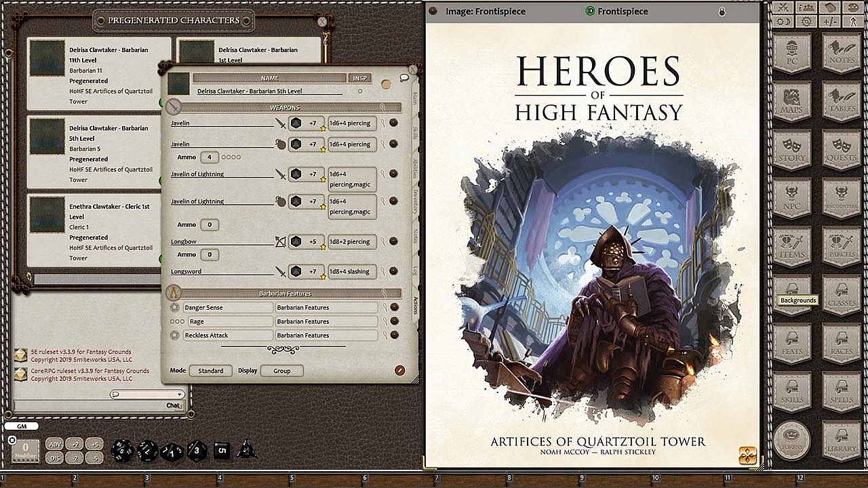Select the d20 die
Viewport: 868px width, 488px height.
(123, 449)
